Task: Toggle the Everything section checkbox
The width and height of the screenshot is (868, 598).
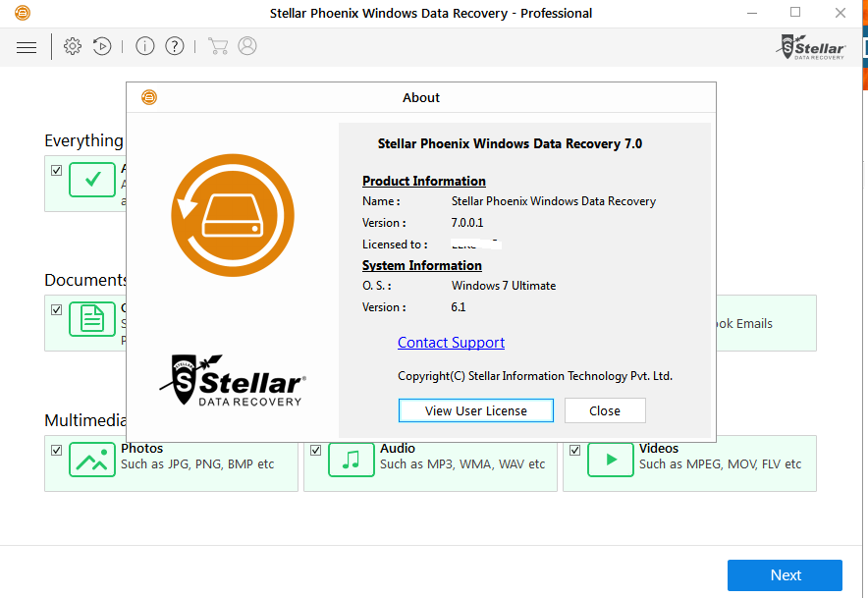Action: [x=57, y=170]
